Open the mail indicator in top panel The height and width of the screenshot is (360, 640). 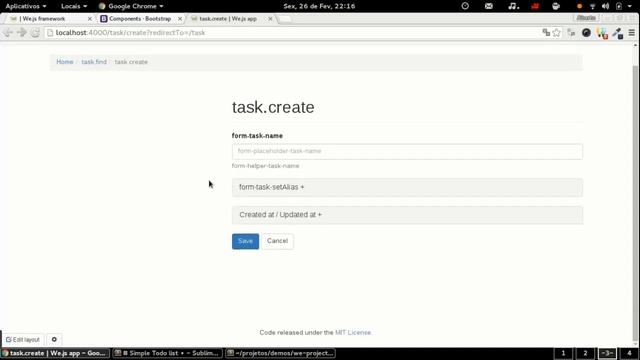pyautogui.click(x=489, y=6)
